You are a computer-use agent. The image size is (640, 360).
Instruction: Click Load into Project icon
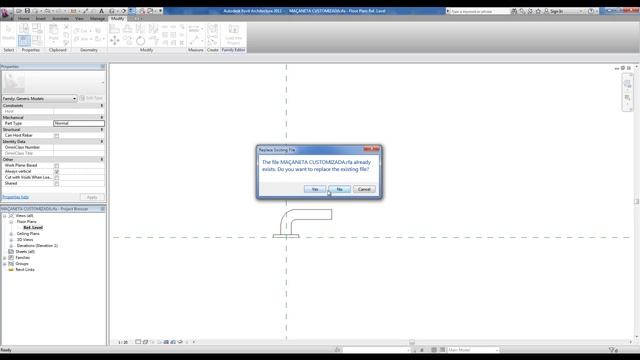coord(233,33)
